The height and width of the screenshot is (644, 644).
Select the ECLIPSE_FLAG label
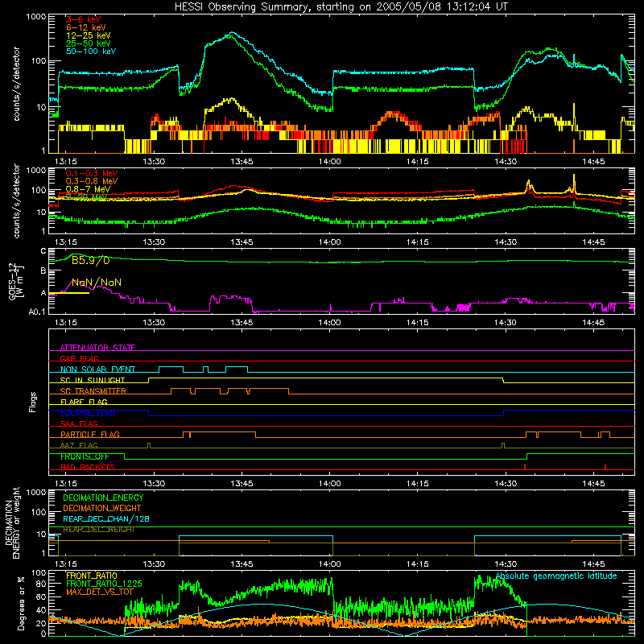click(x=88, y=413)
